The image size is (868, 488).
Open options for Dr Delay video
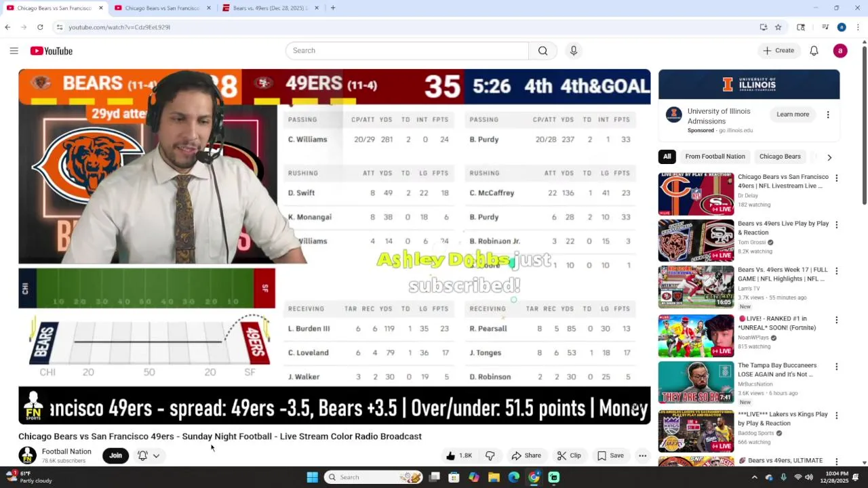[836, 178]
